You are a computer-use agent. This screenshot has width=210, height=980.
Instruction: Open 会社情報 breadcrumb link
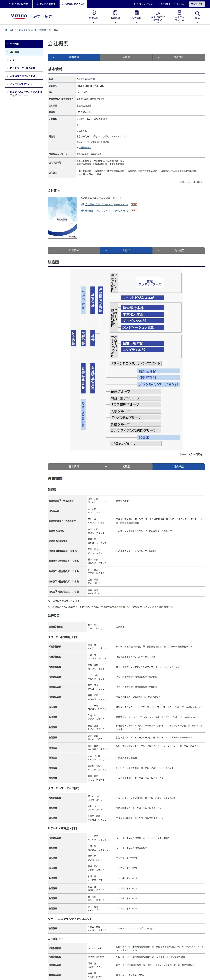click(x=42, y=30)
